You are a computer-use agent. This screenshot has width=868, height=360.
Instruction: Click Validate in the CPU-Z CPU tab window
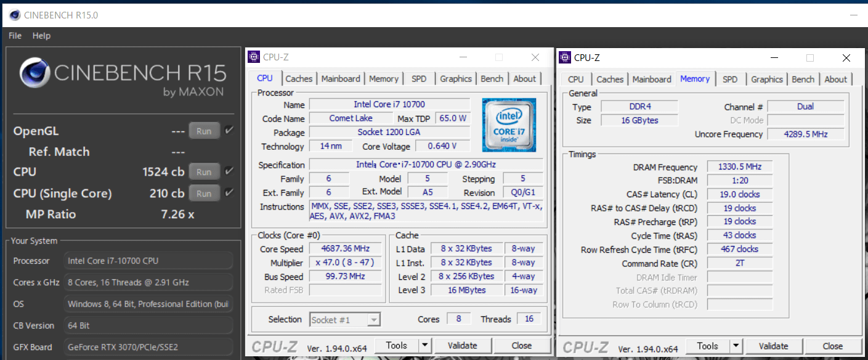pyautogui.click(x=462, y=346)
